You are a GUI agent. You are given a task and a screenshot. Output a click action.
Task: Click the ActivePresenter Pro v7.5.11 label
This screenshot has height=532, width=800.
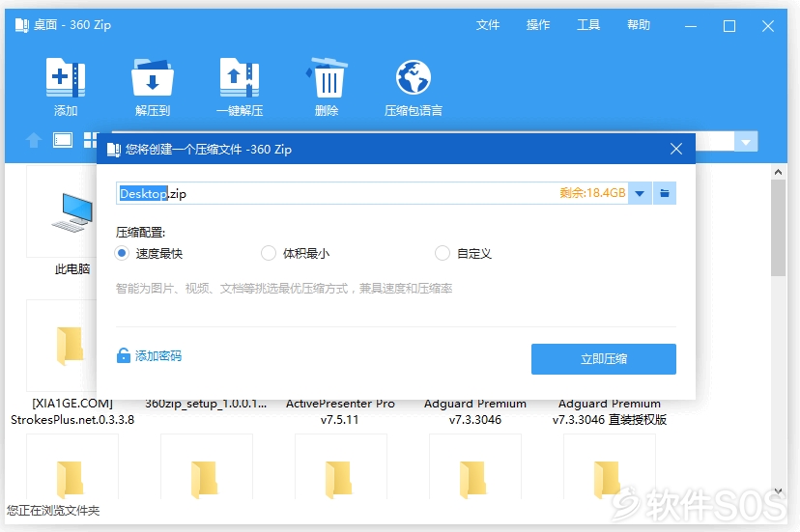coord(340,411)
